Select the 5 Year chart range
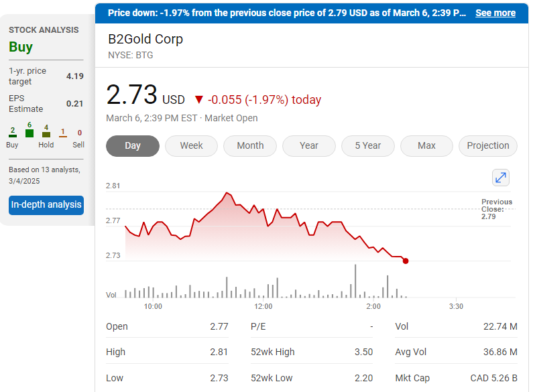 click(x=367, y=145)
